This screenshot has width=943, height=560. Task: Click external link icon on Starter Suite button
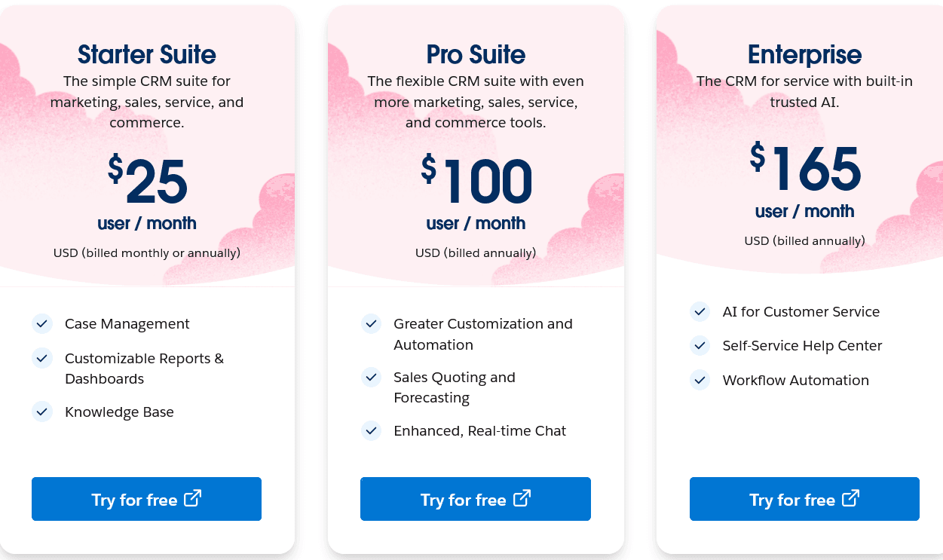(x=193, y=498)
